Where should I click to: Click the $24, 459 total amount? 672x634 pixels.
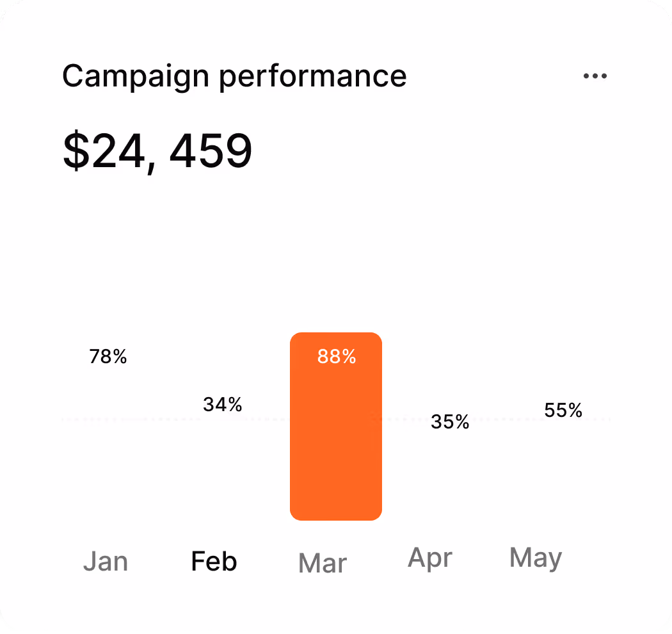pyautogui.click(x=157, y=151)
